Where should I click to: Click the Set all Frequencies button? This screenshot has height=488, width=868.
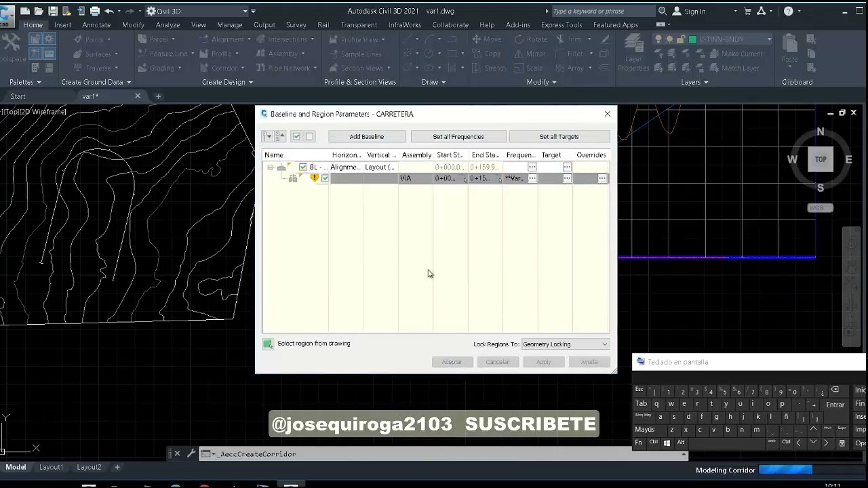(458, 137)
